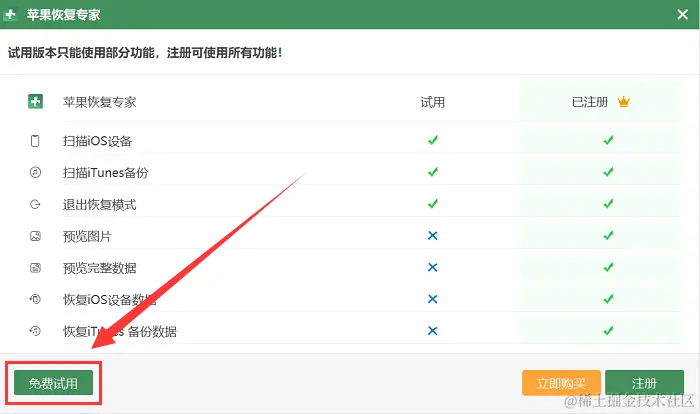The image size is (700, 414).
Task: Click the crown icon next to 已注册
Action: point(623,102)
